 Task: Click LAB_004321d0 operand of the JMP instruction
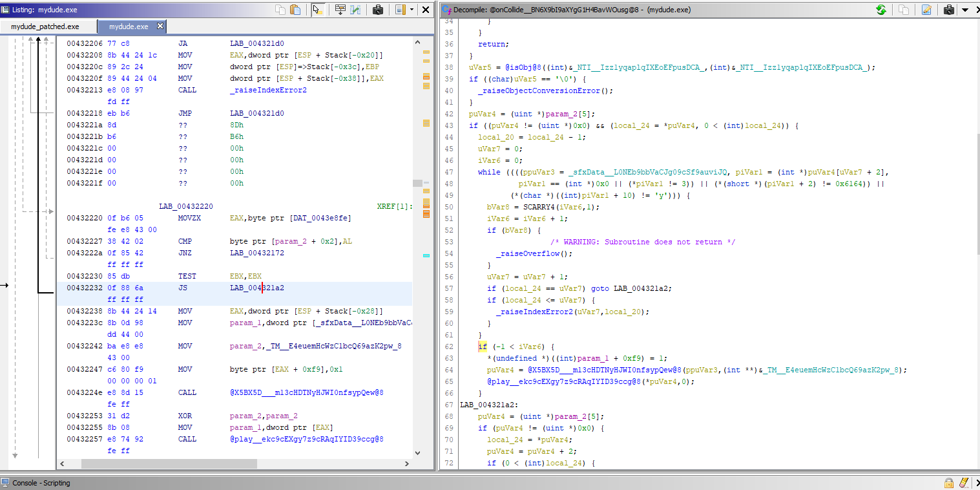tap(256, 113)
